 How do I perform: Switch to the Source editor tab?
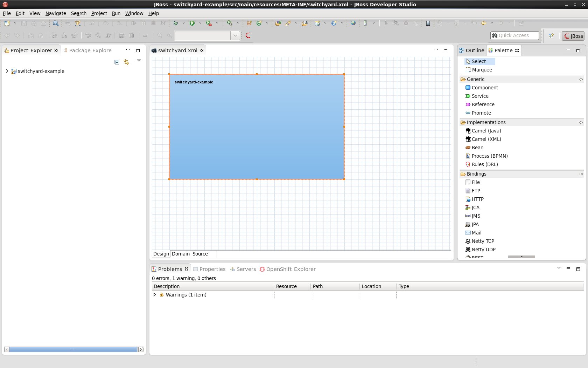click(x=200, y=254)
